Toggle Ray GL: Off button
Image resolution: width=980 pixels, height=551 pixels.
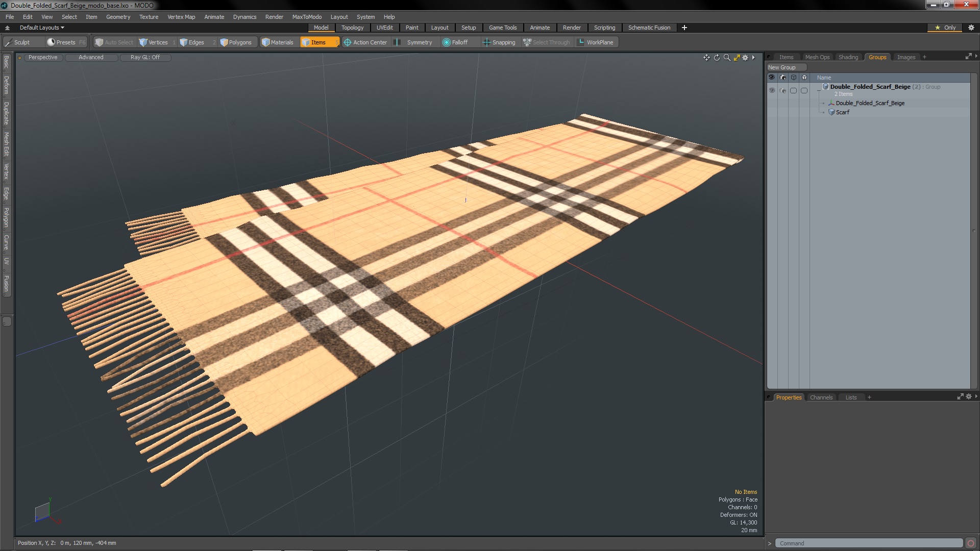145,57
